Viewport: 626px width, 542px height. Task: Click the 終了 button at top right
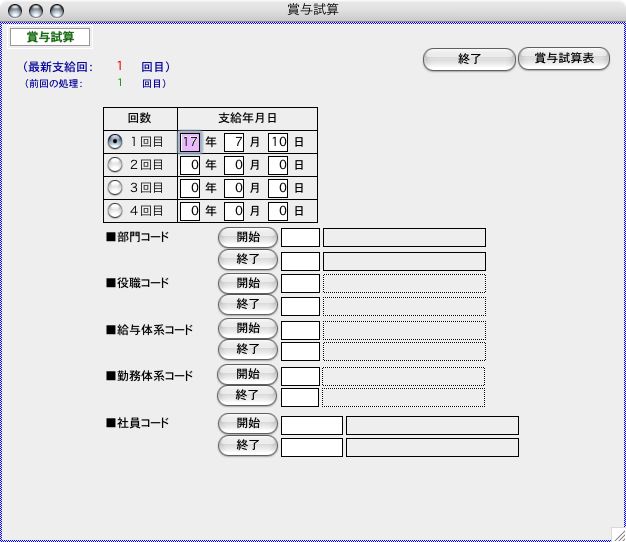pos(469,59)
